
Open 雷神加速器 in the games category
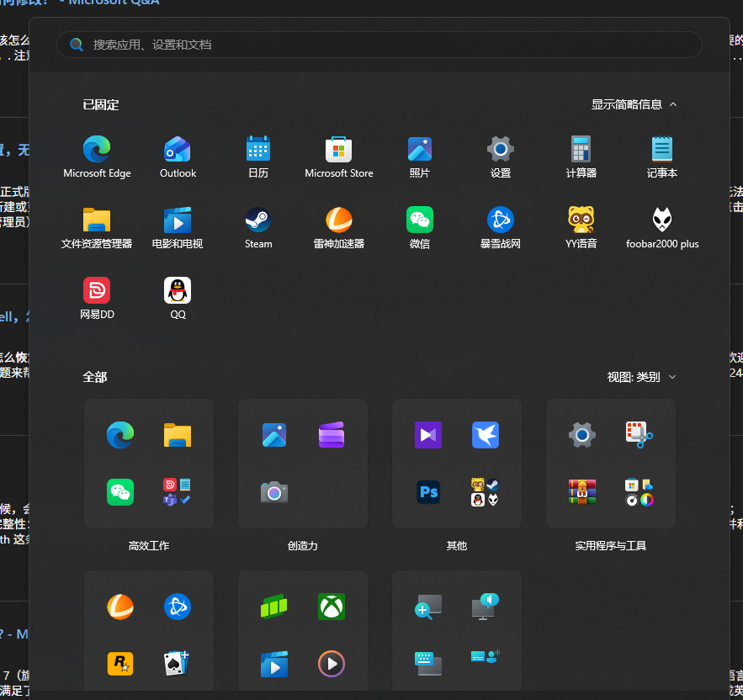pyautogui.click(x=120, y=607)
